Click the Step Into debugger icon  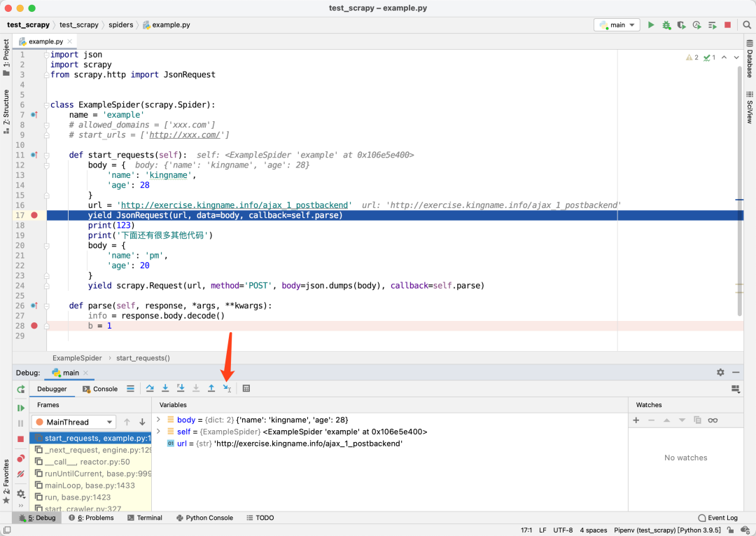click(165, 388)
